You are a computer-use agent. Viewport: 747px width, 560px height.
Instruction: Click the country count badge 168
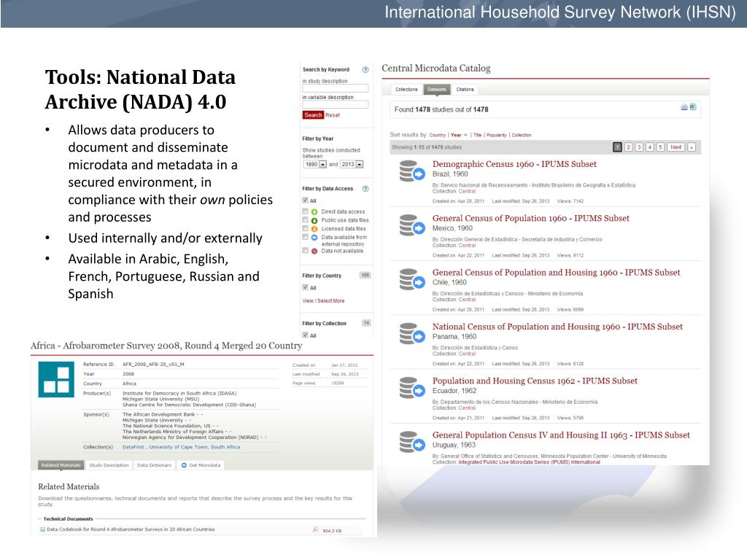(x=365, y=275)
